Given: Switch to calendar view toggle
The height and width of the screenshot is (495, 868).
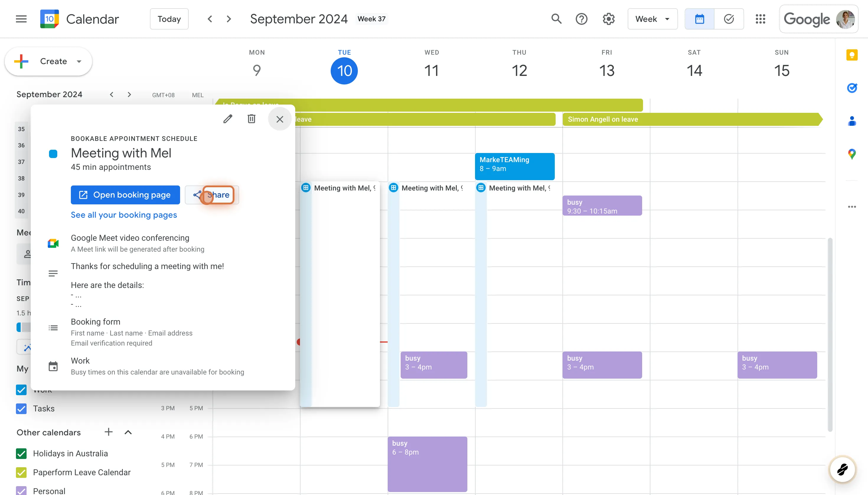Looking at the screenshot, I should (x=699, y=19).
